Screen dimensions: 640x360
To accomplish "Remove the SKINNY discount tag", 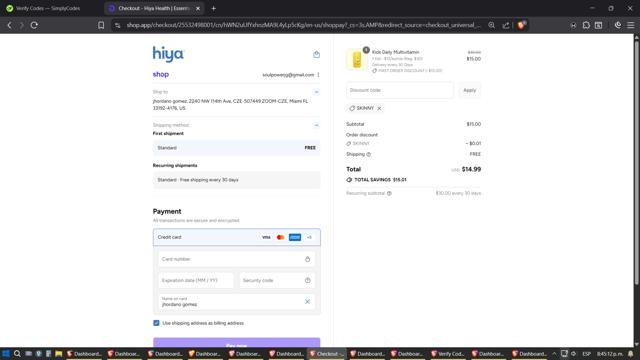I will click(x=379, y=108).
